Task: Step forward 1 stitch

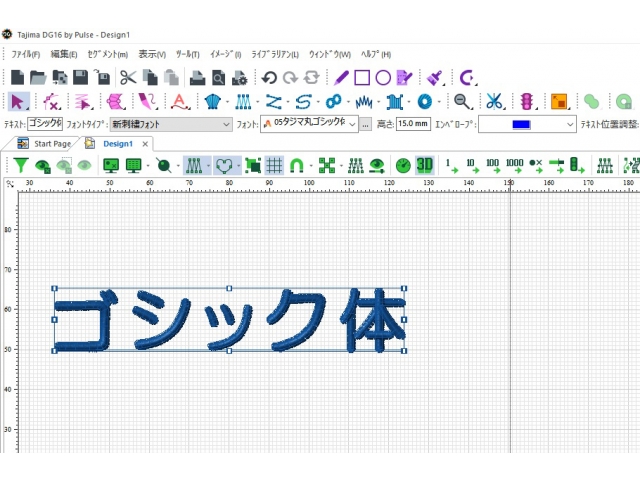Action: click(x=451, y=165)
